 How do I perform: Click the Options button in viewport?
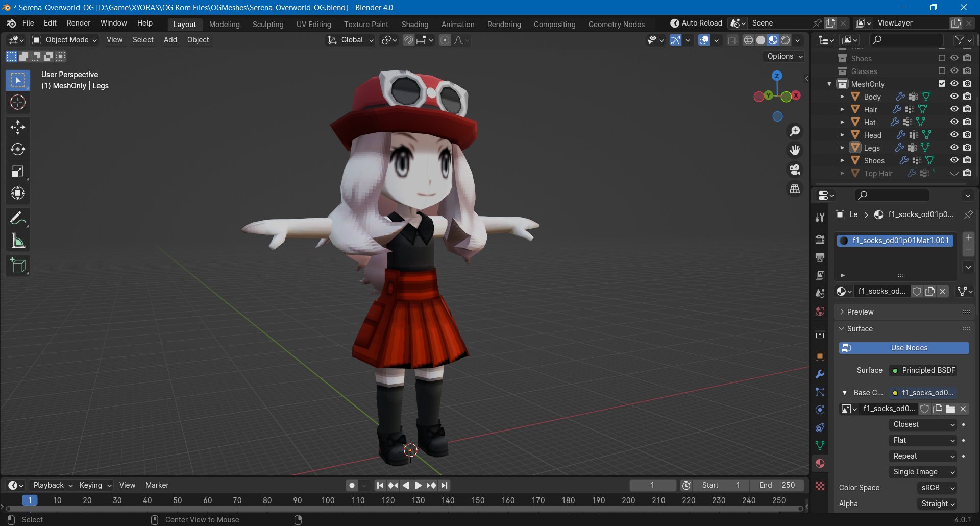click(785, 56)
